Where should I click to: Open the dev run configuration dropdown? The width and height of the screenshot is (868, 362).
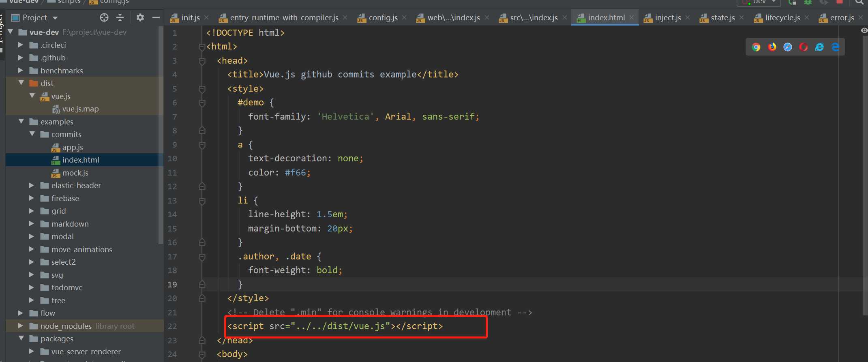point(759,2)
